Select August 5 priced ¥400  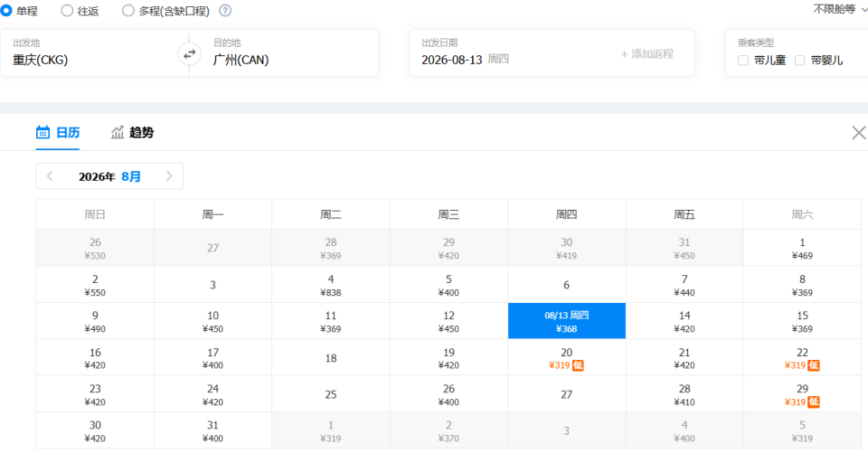click(448, 285)
